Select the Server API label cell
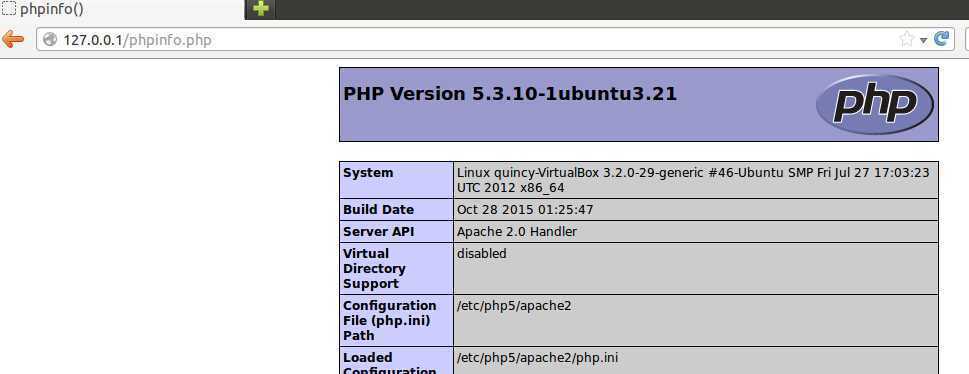The image size is (969, 374). [x=396, y=231]
